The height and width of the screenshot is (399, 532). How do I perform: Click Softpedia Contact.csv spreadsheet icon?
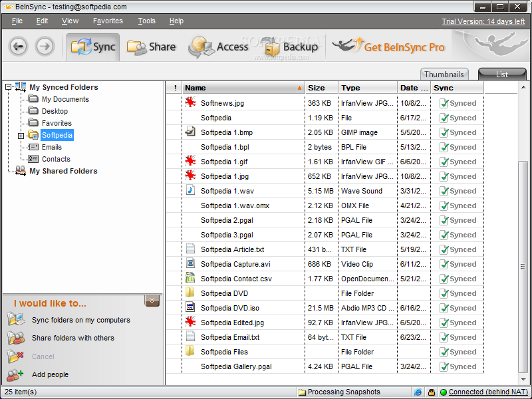[x=190, y=277]
